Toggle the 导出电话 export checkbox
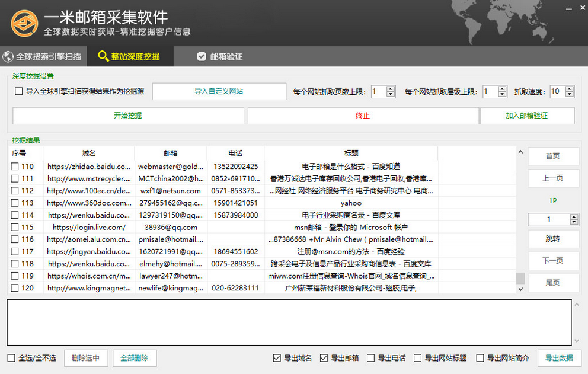Screen dimensions: 588x374 [371, 358]
